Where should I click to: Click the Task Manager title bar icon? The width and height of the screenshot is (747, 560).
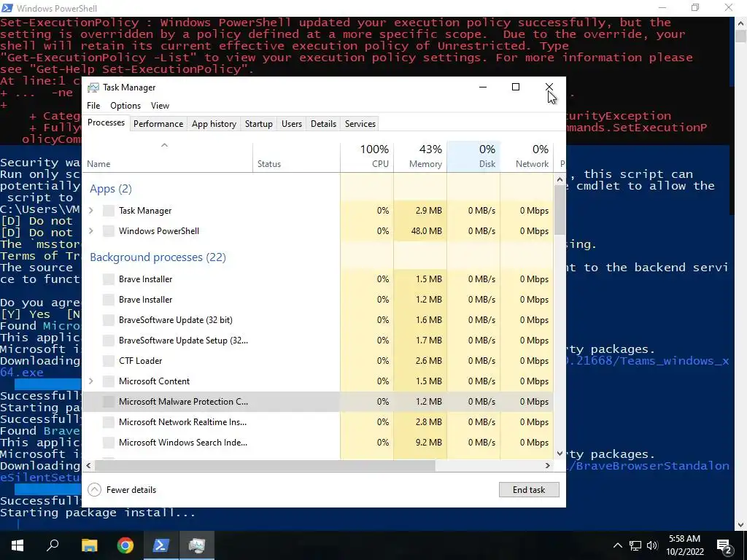point(93,87)
